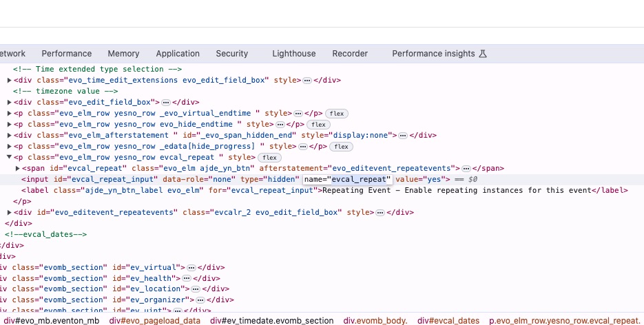Toggle flex badge on _evo_virtual_endtime row
Screen dimensions: 644x325
point(337,114)
